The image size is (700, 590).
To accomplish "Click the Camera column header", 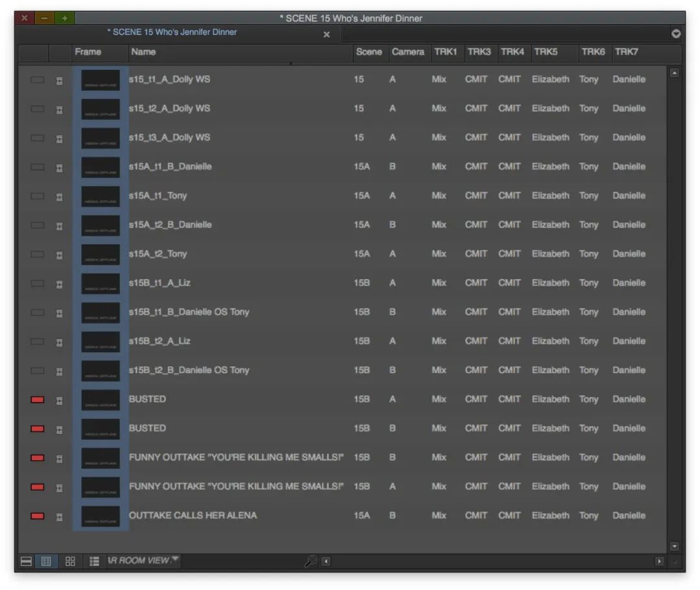I will (x=408, y=52).
